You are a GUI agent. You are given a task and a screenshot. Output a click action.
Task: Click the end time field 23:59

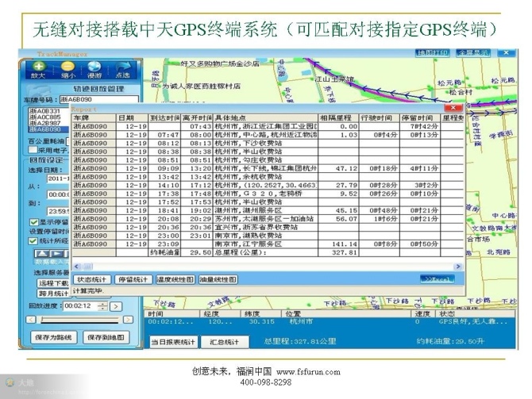coord(58,211)
